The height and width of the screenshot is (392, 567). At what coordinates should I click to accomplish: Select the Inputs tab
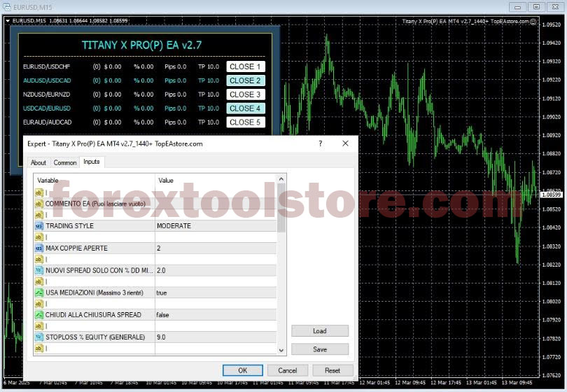[x=92, y=162]
